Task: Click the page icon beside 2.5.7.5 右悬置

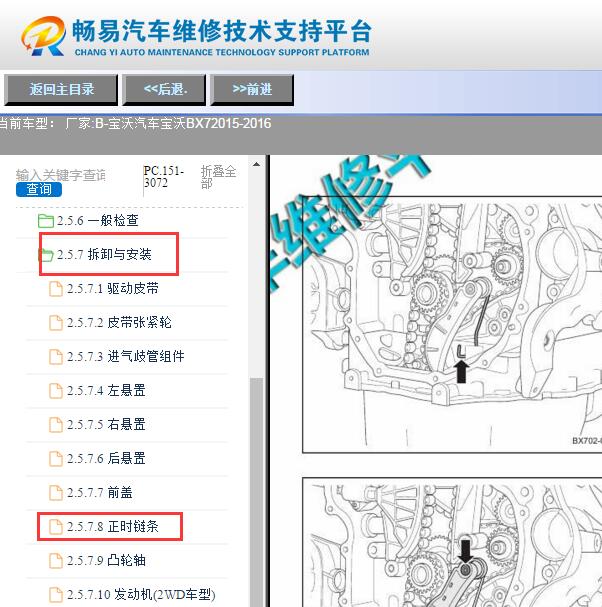Action: 56,425
